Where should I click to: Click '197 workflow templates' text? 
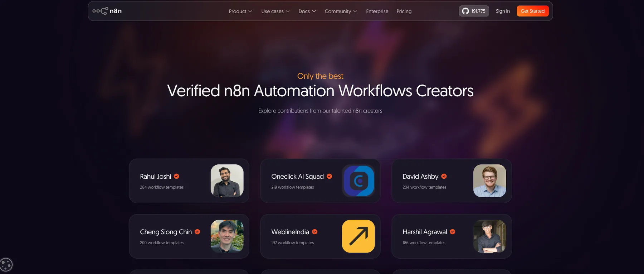292,243
